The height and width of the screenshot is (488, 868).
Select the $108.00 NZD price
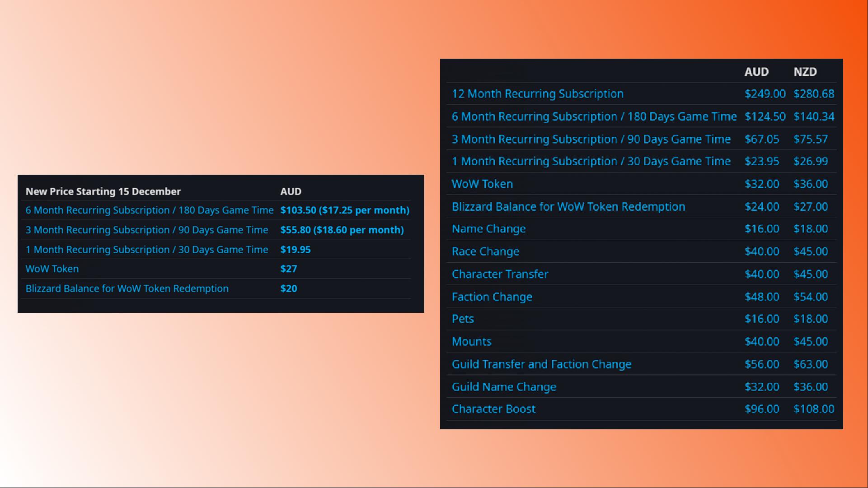[814, 409]
